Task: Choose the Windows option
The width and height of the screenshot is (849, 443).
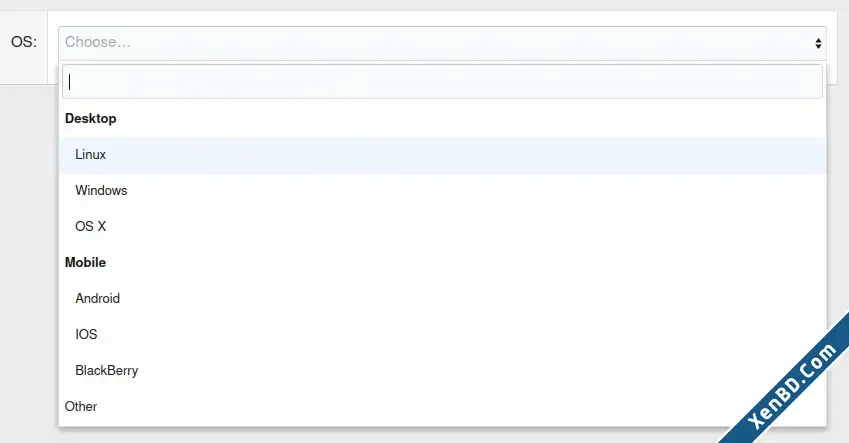Action: coord(442,191)
